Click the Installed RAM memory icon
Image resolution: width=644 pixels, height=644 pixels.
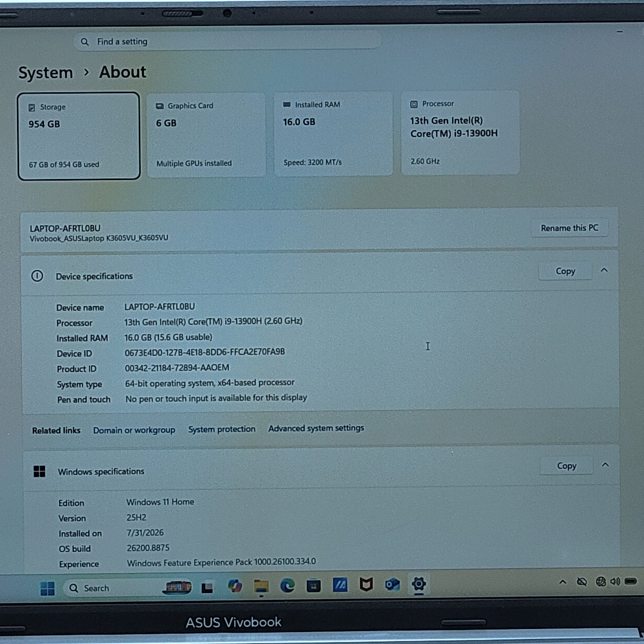[x=287, y=105]
